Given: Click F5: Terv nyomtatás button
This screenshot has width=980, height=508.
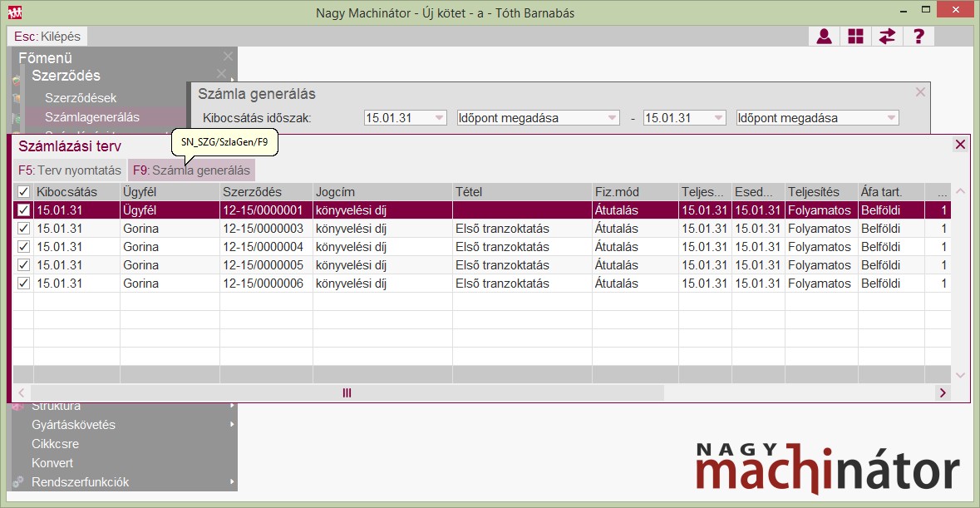Looking at the screenshot, I should 69,170.
